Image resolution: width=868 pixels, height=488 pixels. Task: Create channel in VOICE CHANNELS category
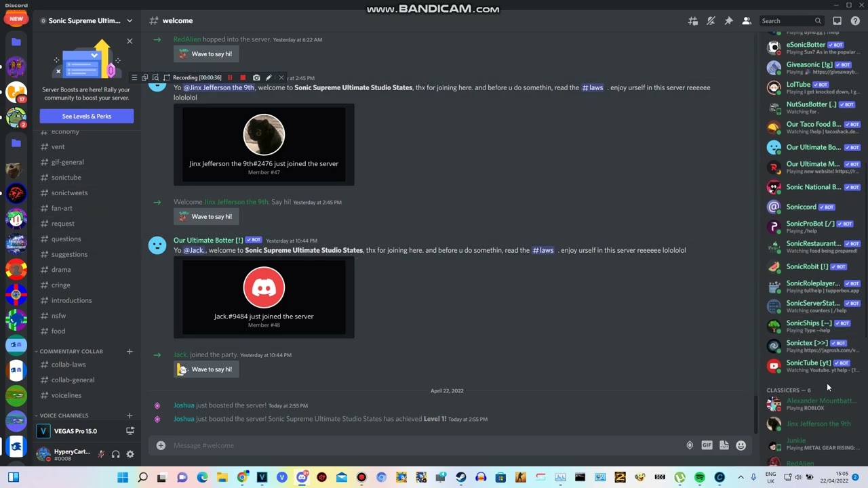pos(130,415)
